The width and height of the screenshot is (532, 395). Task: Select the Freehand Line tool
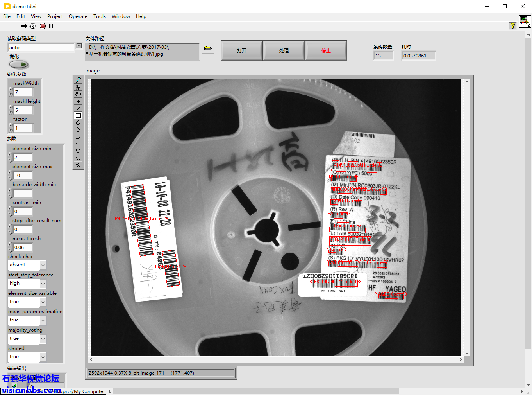point(78,144)
